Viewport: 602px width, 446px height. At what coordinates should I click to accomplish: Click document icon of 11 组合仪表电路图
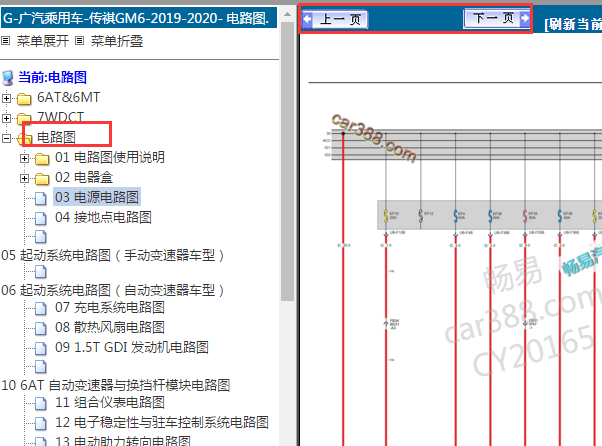click(x=41, y=403)
